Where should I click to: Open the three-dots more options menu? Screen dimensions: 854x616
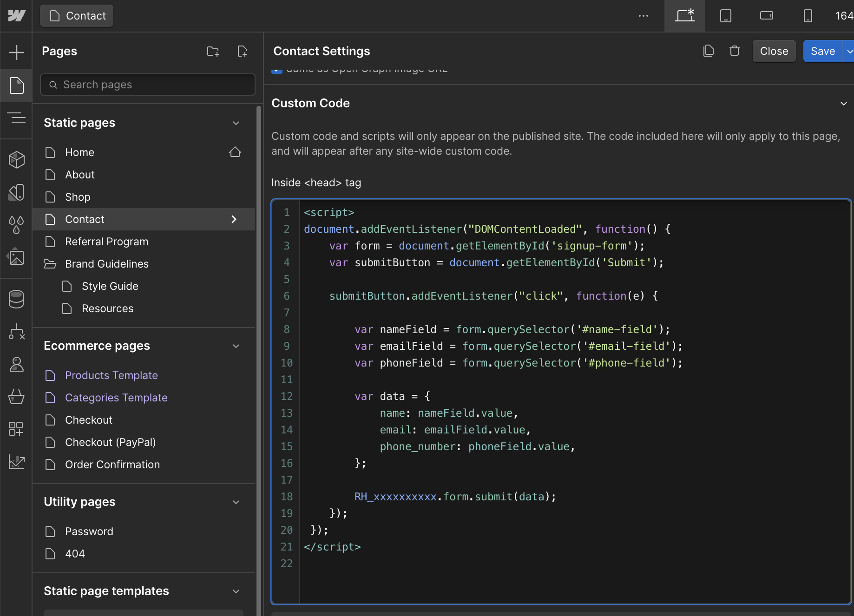(644, 16)
